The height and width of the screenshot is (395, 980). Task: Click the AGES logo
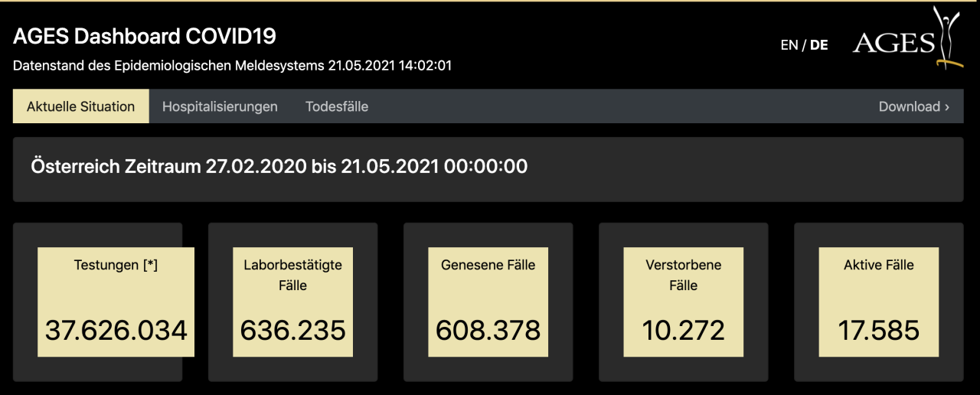coord(908,38)
